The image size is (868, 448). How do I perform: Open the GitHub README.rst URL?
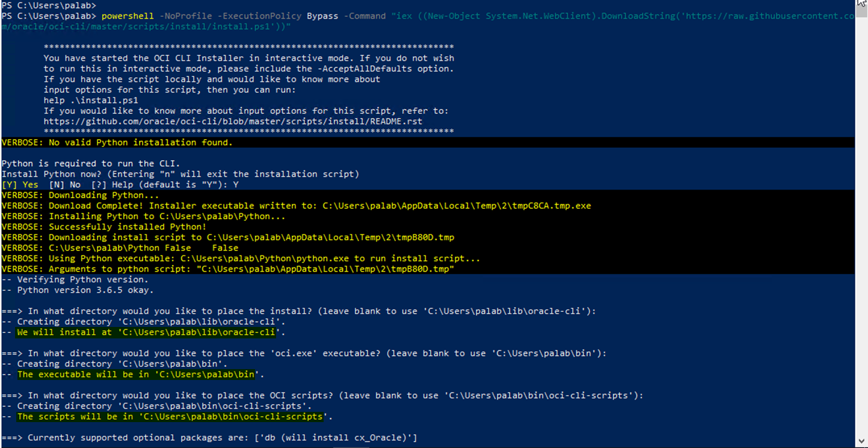tap(233, 121)
